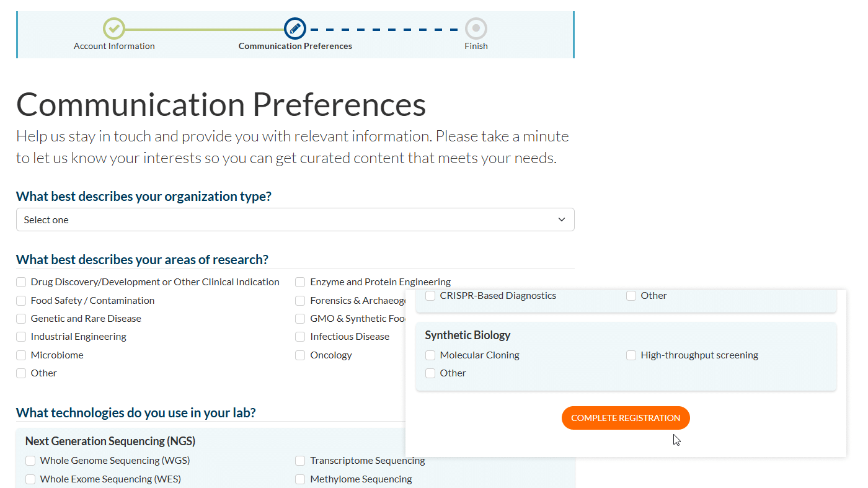Viewport: 868px width, 488px height.
Task: Enable the Microbiome checkbox
Action: [x=21, y=355]
